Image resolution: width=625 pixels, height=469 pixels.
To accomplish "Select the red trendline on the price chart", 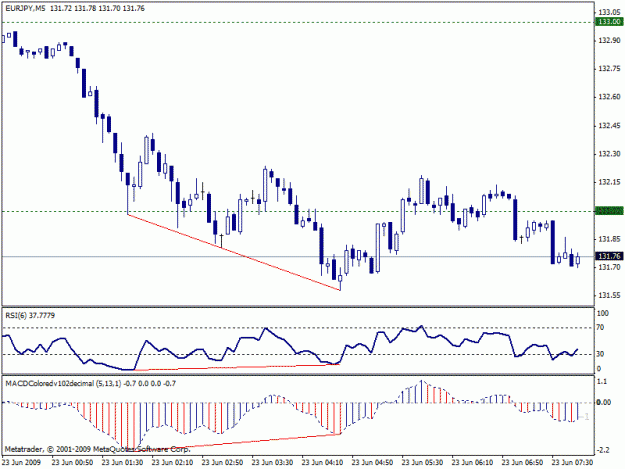I will tap(234, 252).
